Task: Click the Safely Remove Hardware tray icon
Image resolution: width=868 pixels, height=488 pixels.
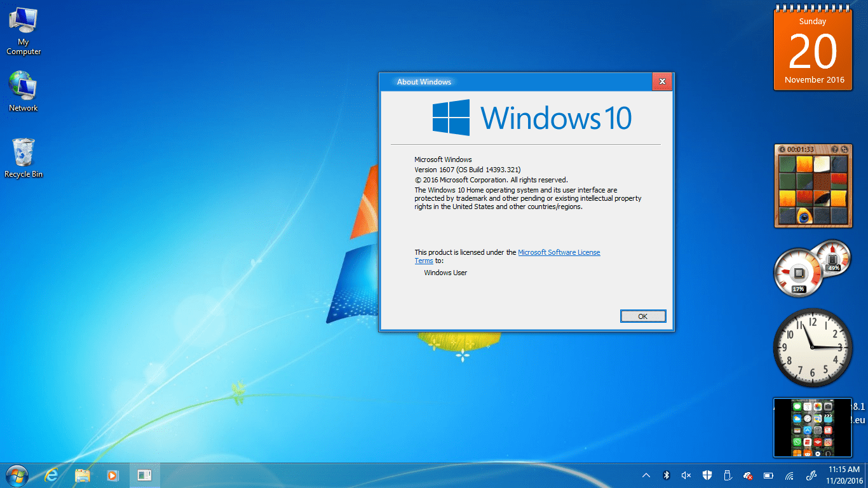Action: (x=727, y=475)
